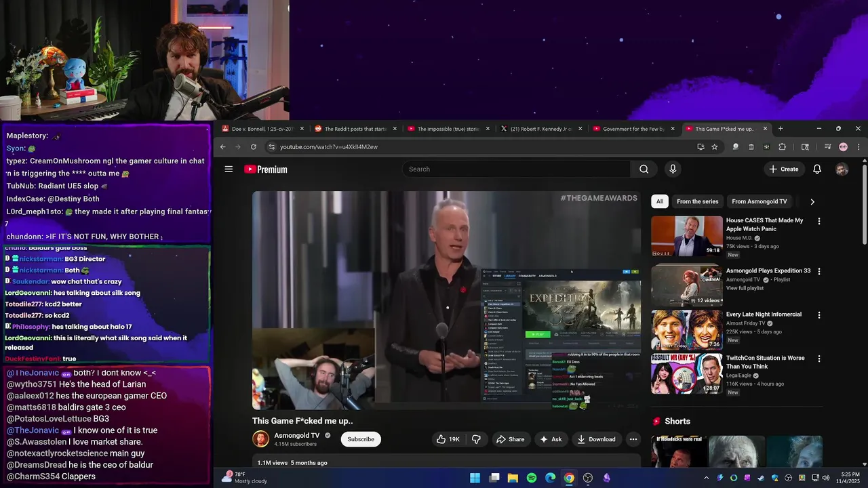Open Chrome three-dot menu
Image resolution: width=868 pixels, height=488 pixels.
click(858, 147)
